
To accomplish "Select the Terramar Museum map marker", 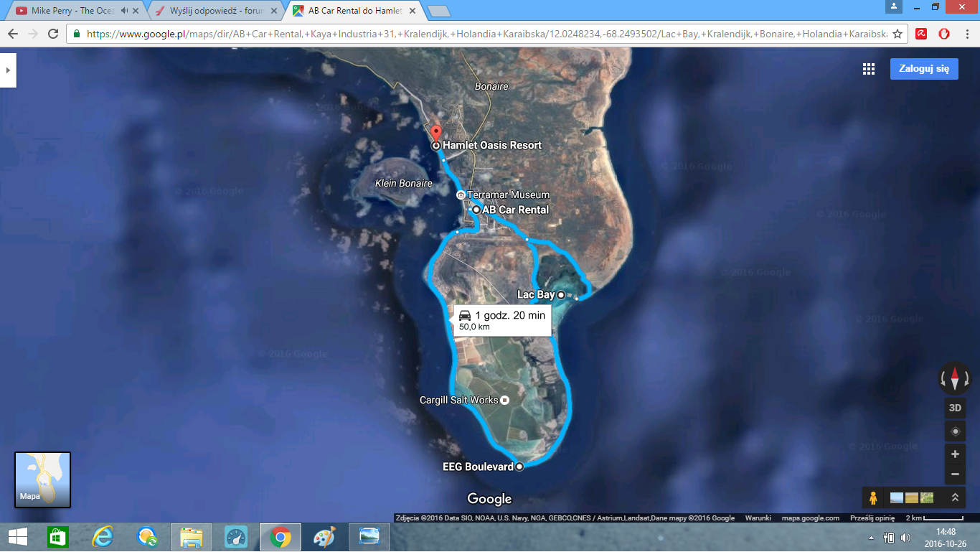I will [x=461, y=195].
